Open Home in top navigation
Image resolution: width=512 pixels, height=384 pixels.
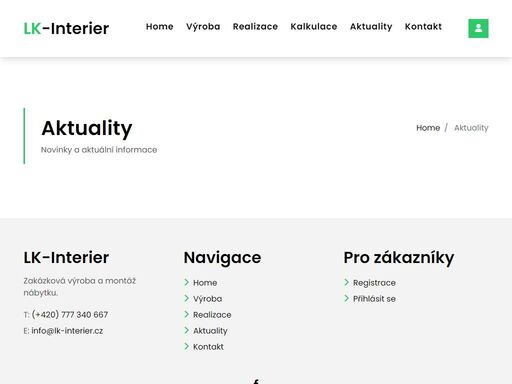(160, 26)
